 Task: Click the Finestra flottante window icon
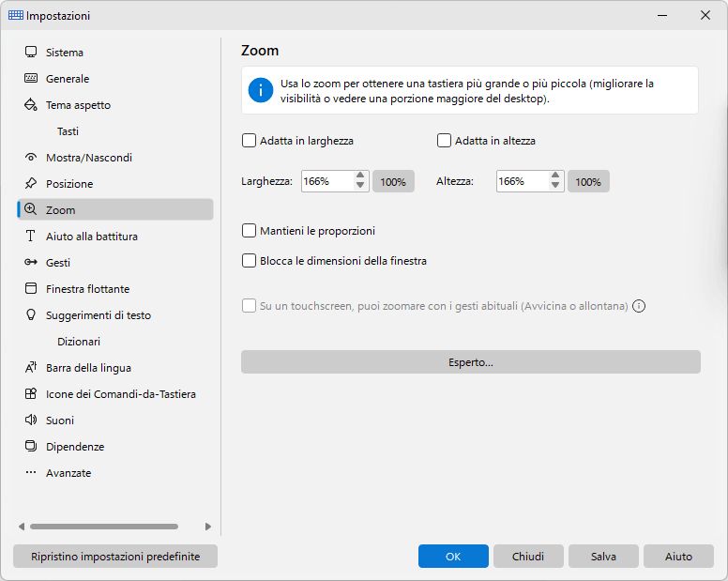point(31,288)
